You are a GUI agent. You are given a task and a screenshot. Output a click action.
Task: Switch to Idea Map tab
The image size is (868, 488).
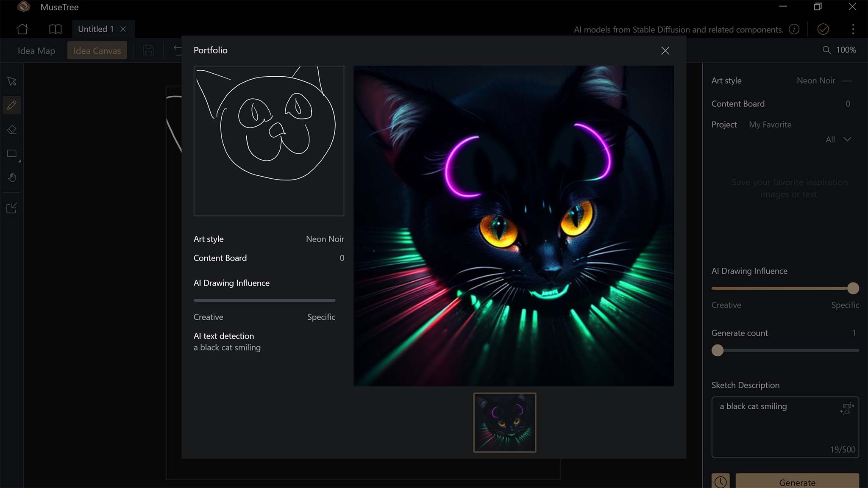tap(36, 50)
